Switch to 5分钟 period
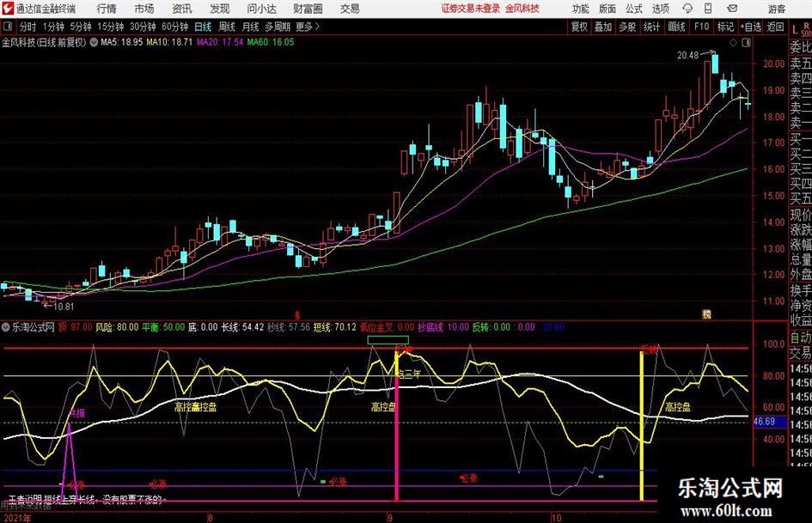The image size is (812, 523). (x=80, y=27)
